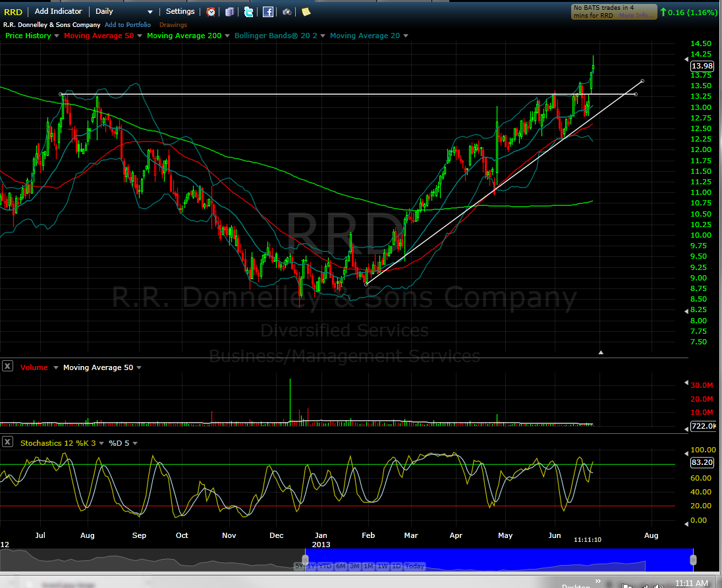
Task: Click the volume axis arrow by 30.0M
Action: [686, 383]
